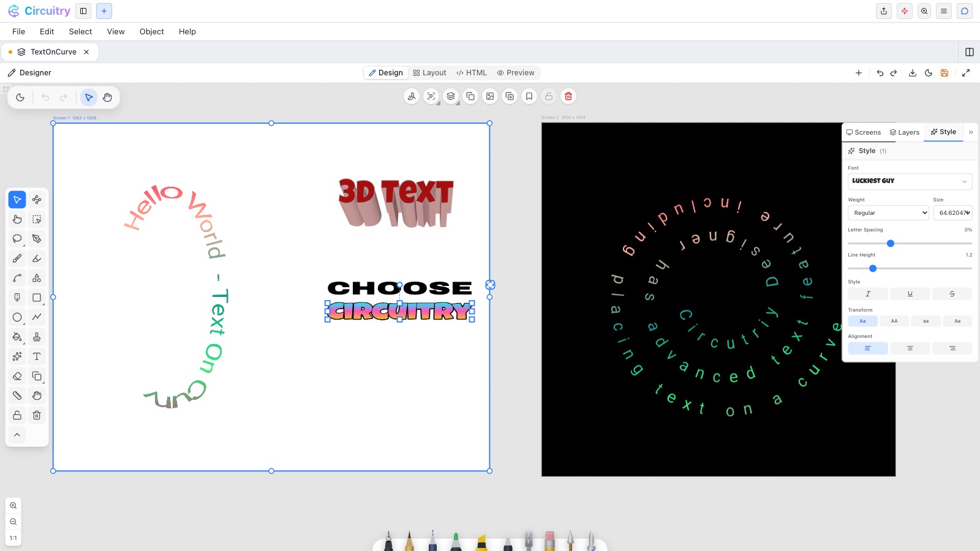Switch to the Preview tab

516,73
